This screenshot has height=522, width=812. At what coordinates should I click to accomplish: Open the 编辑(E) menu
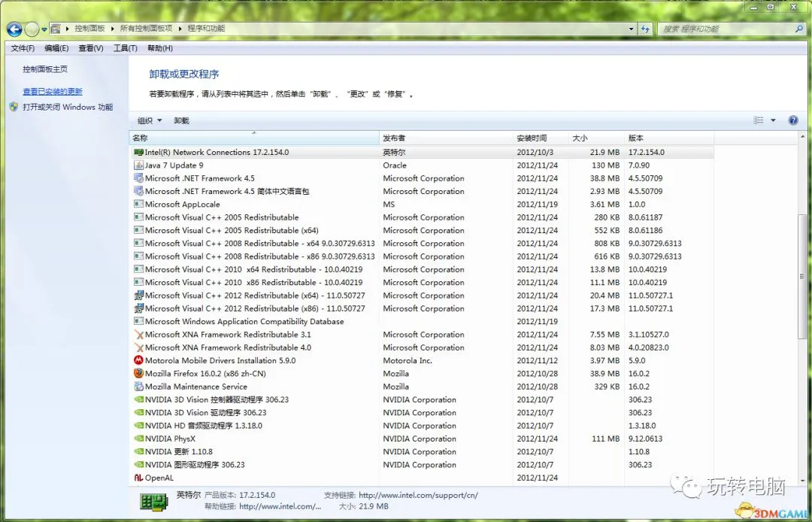[56, 48]
